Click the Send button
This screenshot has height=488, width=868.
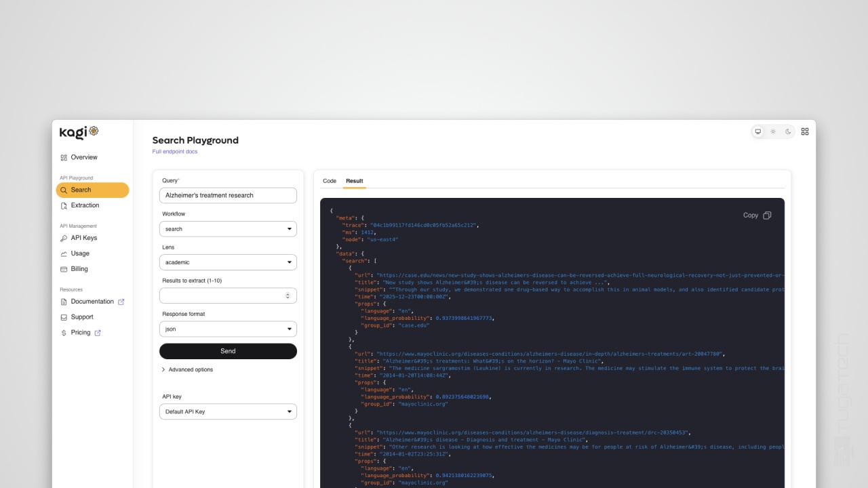228,351
